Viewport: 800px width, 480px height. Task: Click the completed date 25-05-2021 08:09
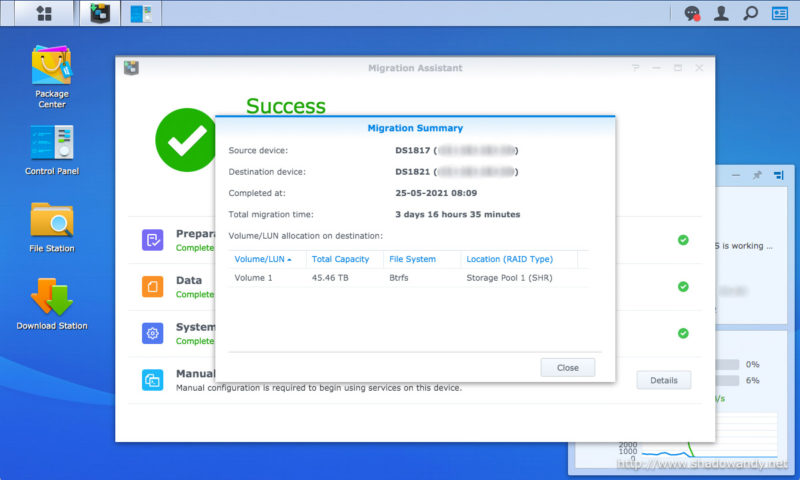pos(436,193)
